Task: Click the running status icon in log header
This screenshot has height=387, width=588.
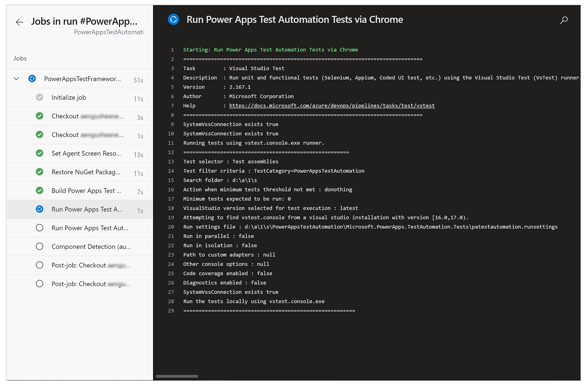Action: 174,20
